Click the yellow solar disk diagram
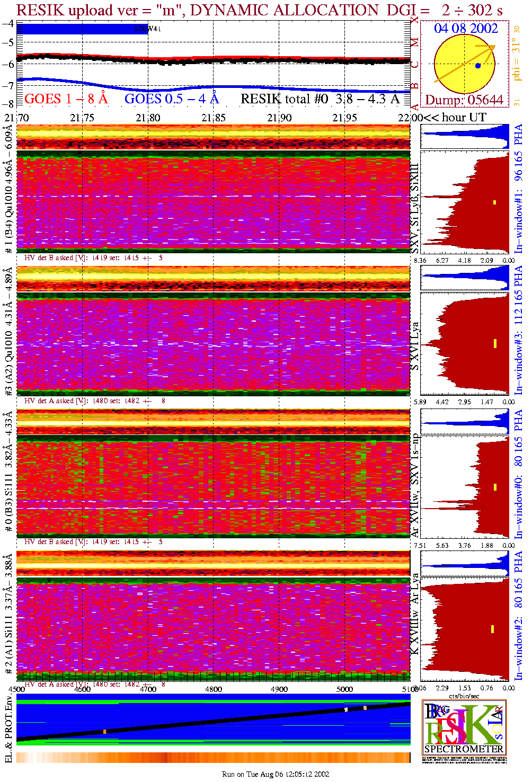This screenshot has height=782, width=532. (465, 65)
